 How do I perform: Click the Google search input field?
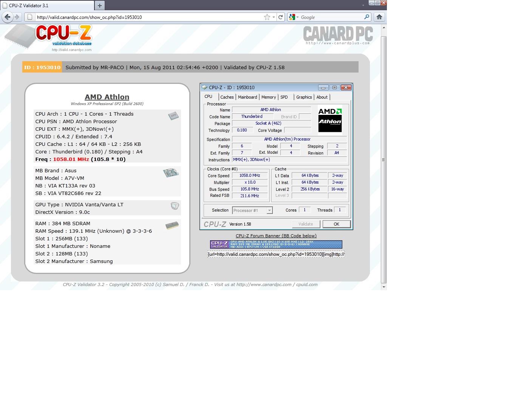[331, 17]
